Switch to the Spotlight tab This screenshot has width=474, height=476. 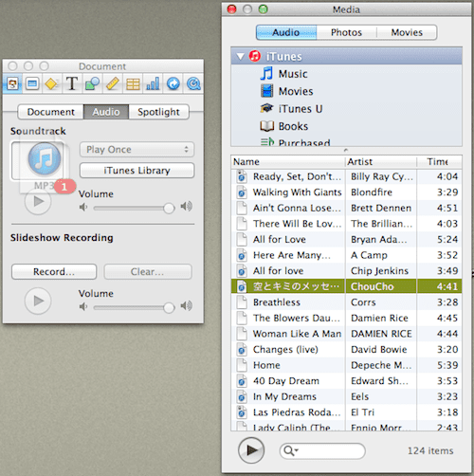click(x=158, y=112)
